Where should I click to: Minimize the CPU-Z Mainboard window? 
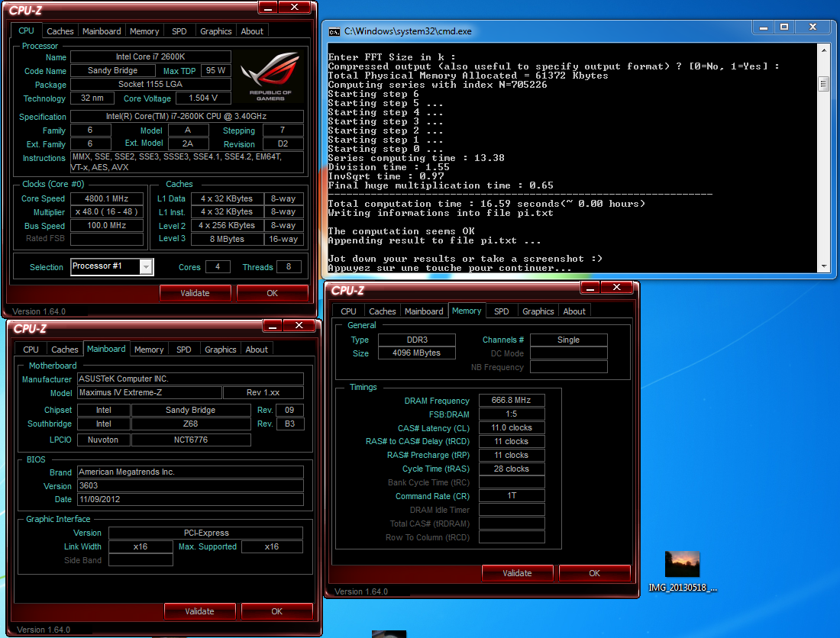[x=272, y=325]
